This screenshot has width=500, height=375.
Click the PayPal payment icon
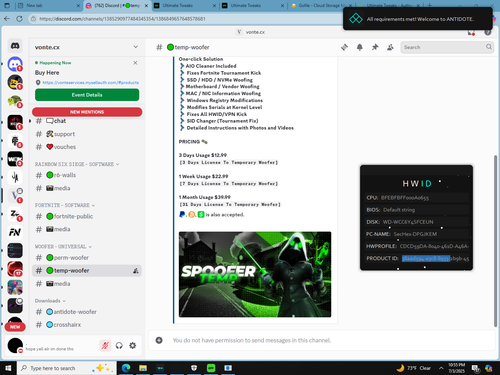(x=182, y=215)
